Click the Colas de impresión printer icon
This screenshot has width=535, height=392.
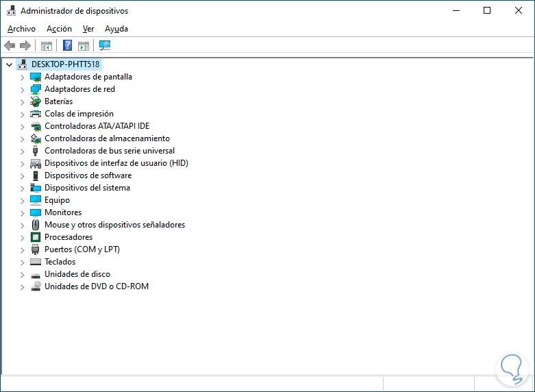click(x=36, y=114)
